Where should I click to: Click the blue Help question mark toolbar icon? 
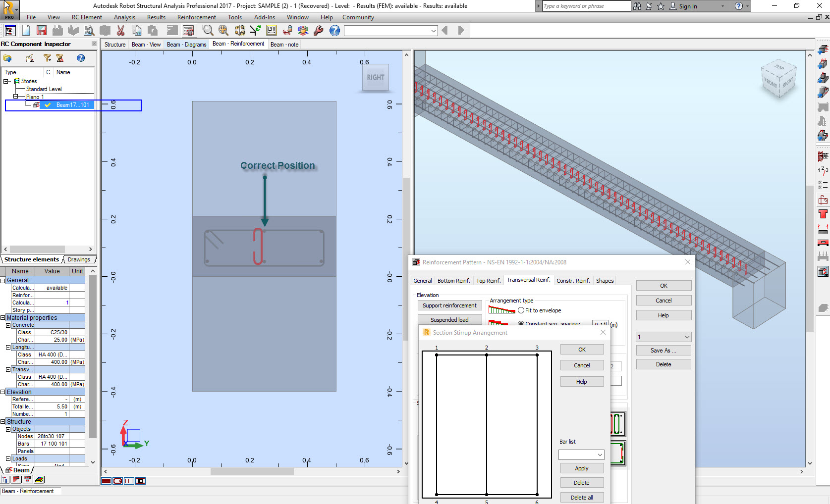tap(334, 31)
